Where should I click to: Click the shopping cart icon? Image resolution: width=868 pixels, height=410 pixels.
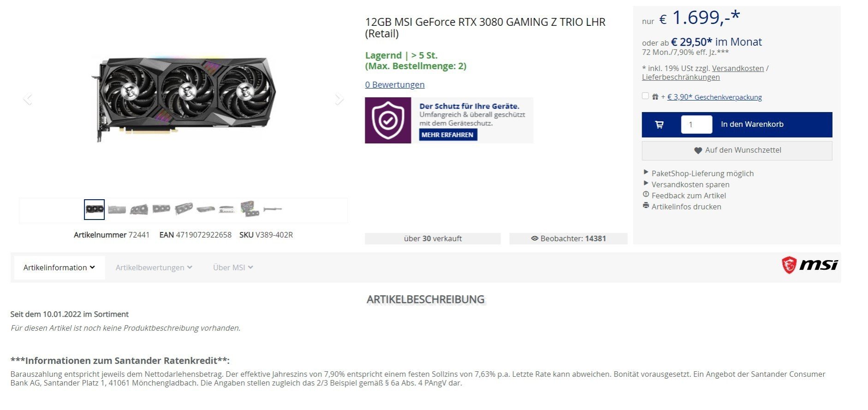(659, 125)
